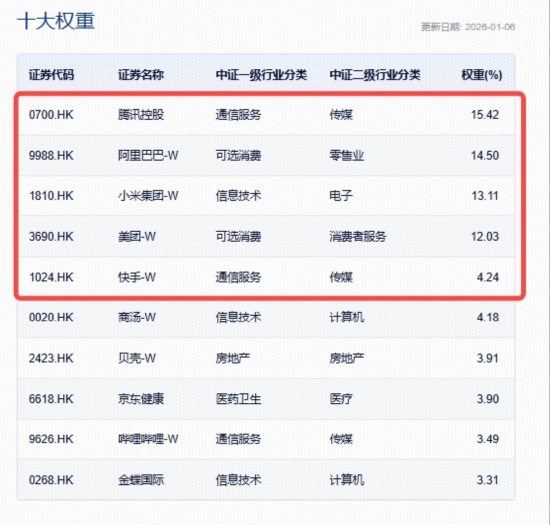Click the 十大权重 heading
This screenshot has width=550, height=525.
click(x=56, y=21)
